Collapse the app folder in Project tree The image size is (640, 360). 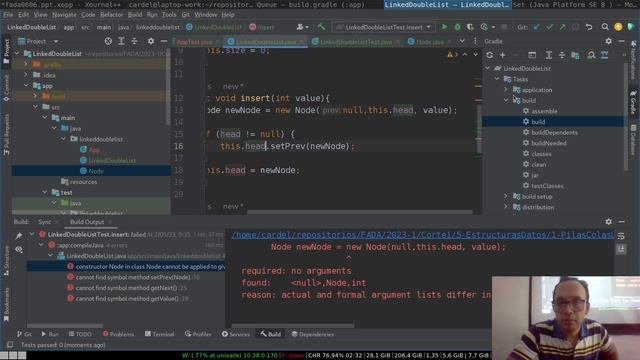pos(26,86)
